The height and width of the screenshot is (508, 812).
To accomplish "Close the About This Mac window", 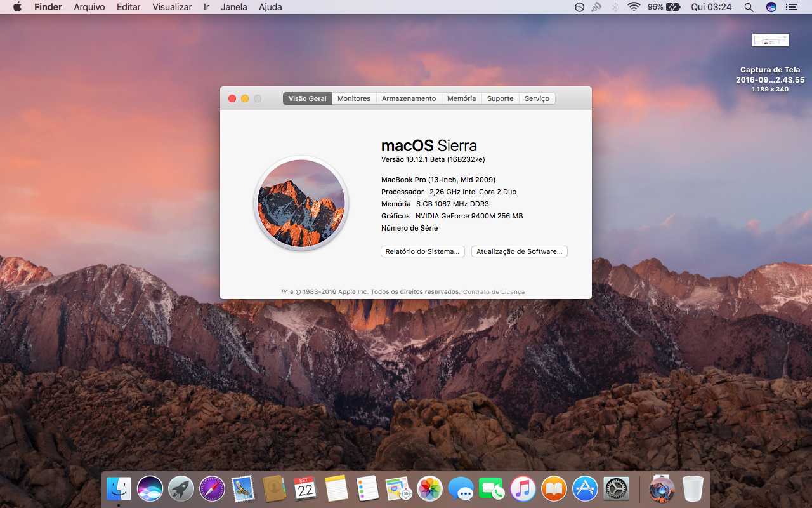I will tap(232, 98).
